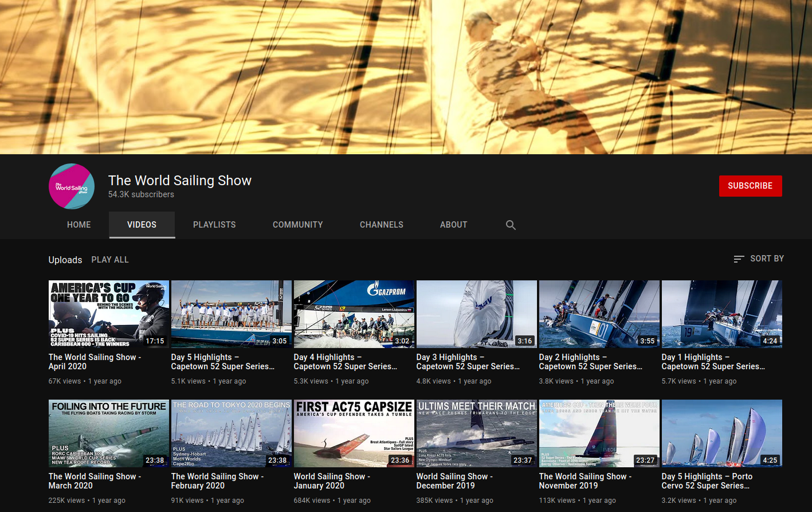Select the Videos tab
This screenshot has width=812, height=512.
(142, 225)
